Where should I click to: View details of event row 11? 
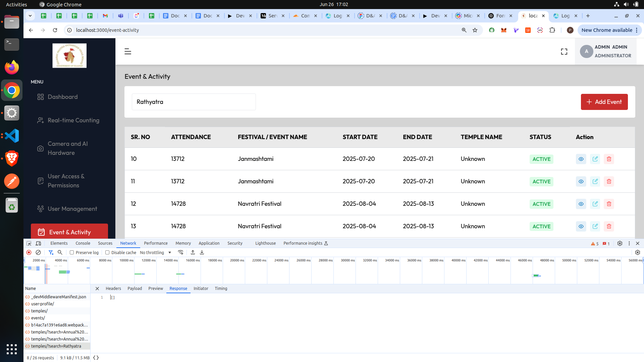point(581,181)
